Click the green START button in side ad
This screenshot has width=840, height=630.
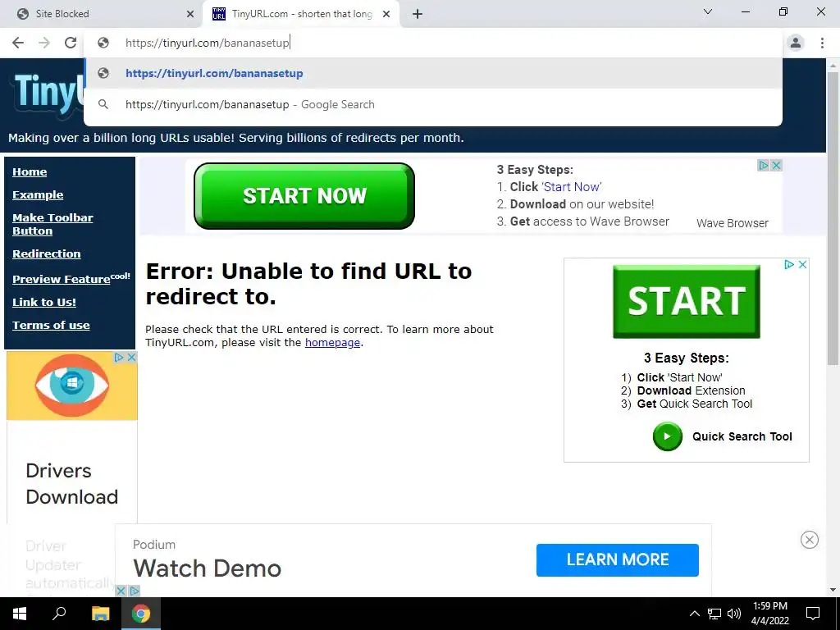pyautogui.click(x=687, y=302)
